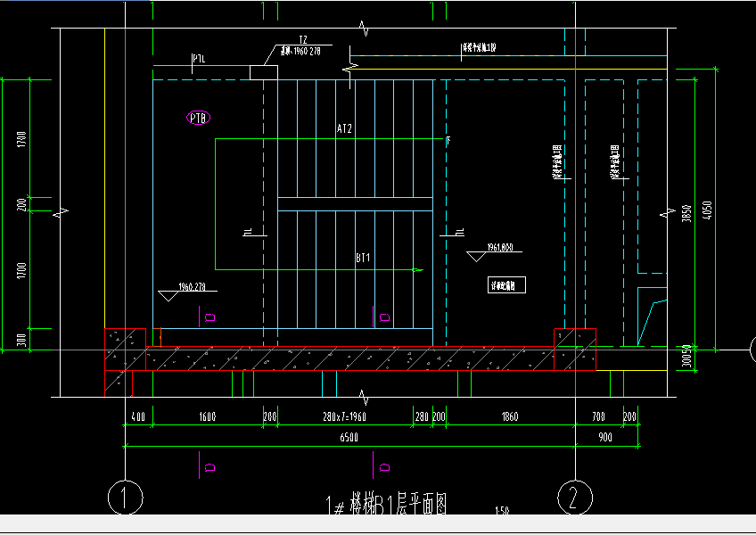Click the 下 direction label at the arrow end
This screenshot has height=535, width=756.
point(448,140)
